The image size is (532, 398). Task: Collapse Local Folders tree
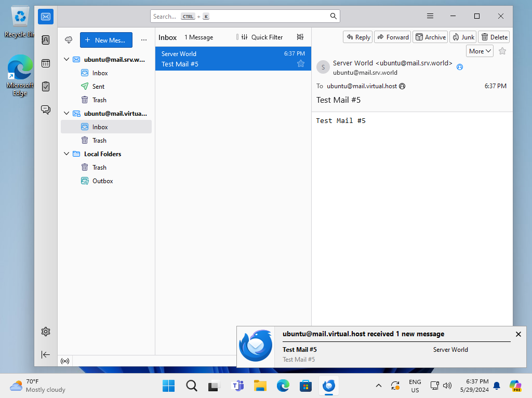click(x=66, y=154)
